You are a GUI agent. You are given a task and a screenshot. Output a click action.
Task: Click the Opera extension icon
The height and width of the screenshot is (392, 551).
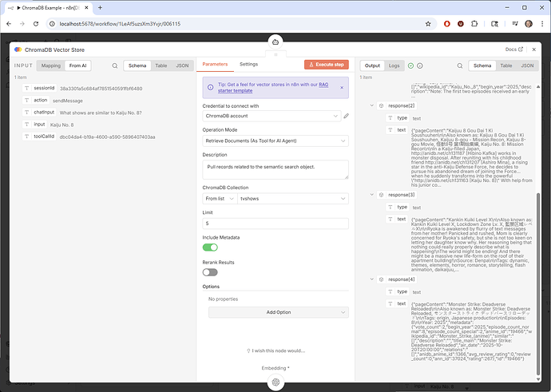click(x=447, y=24)
